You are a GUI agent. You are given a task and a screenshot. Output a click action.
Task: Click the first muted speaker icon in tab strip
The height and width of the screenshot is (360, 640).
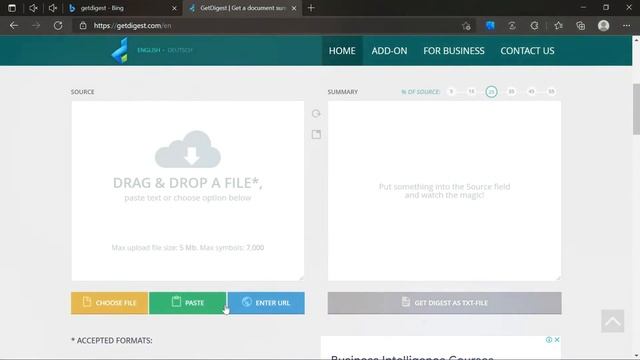pos(33,8)
